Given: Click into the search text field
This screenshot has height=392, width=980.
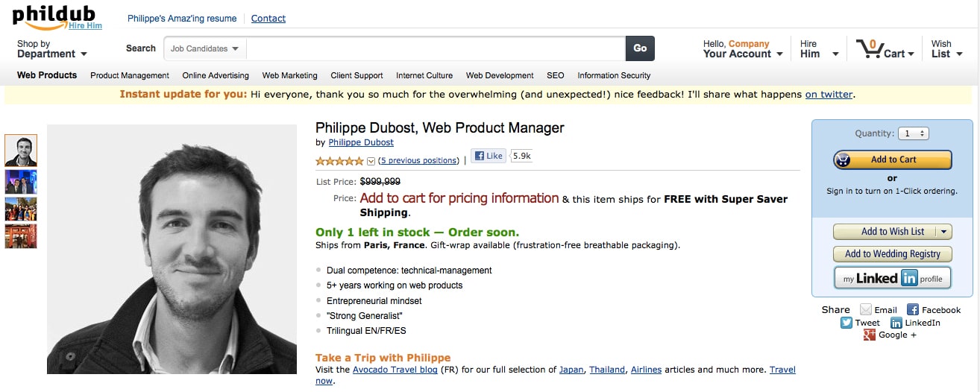Looking at the screenshot, I should 436,48.
